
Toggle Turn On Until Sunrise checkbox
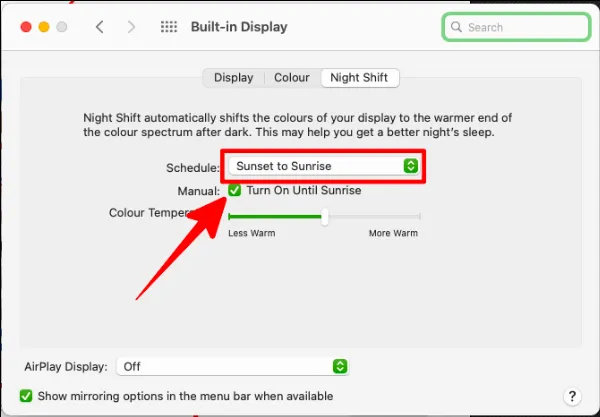tap(235, 190)
